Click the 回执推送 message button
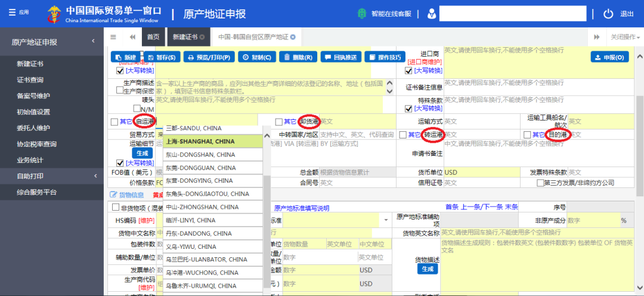644x296 pixels. click(340, 57)
